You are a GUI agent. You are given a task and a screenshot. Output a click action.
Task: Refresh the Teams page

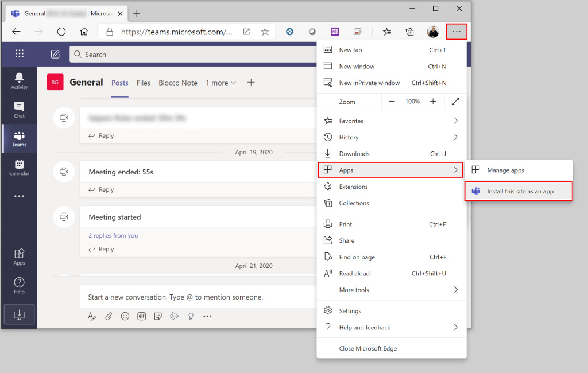pyautogui.click(x=61, y=32)
